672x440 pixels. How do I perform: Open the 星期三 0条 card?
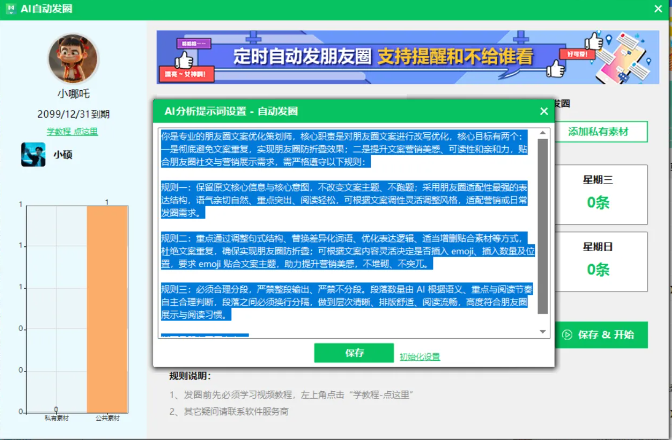click(599, 194)
